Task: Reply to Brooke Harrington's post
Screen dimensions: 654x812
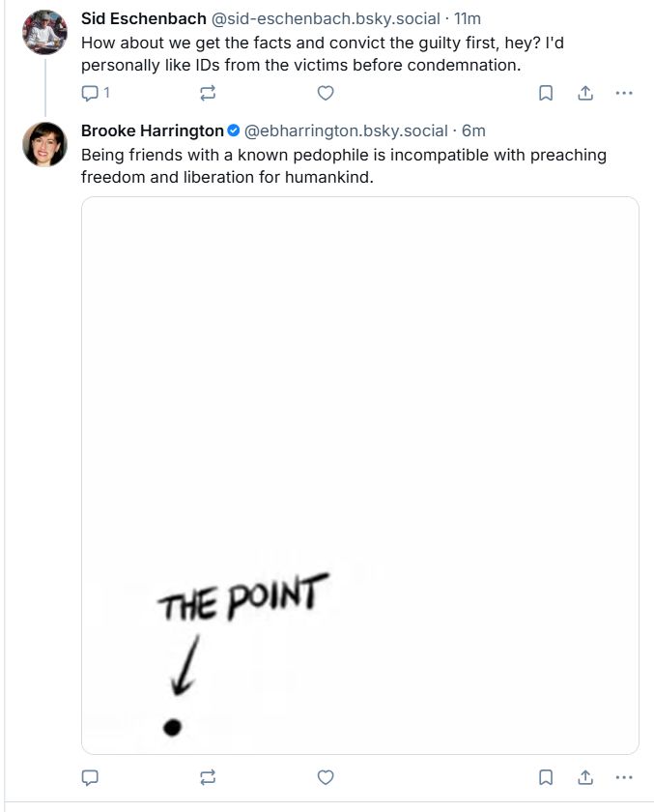Action: [90, 777]
